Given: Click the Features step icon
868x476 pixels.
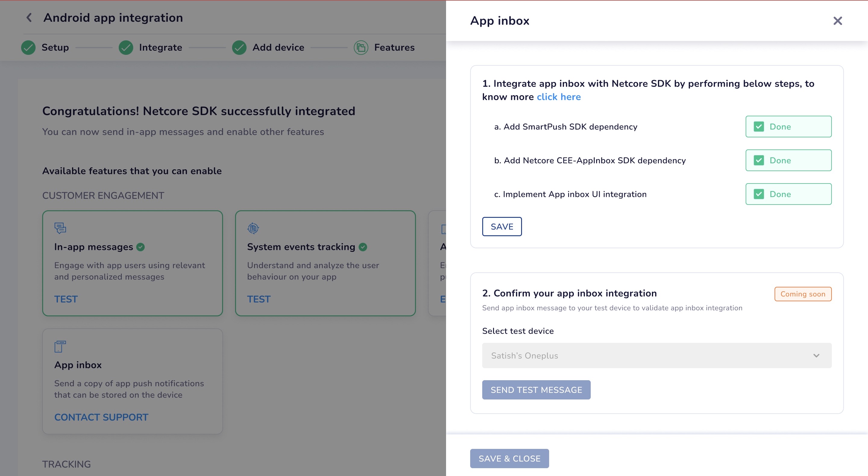Looking at the screenshot, I should click(x=361, y=48).
